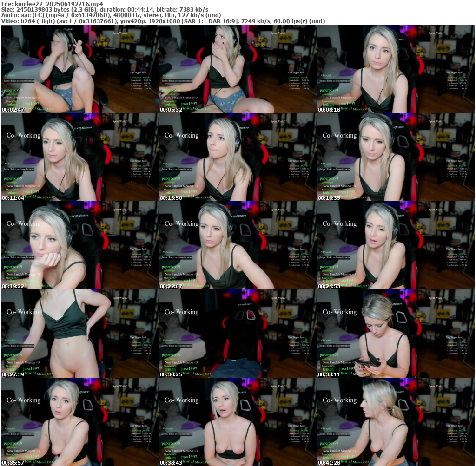Click the frame marked 00:38:43

pyautogui.click(x=238, y=422)
